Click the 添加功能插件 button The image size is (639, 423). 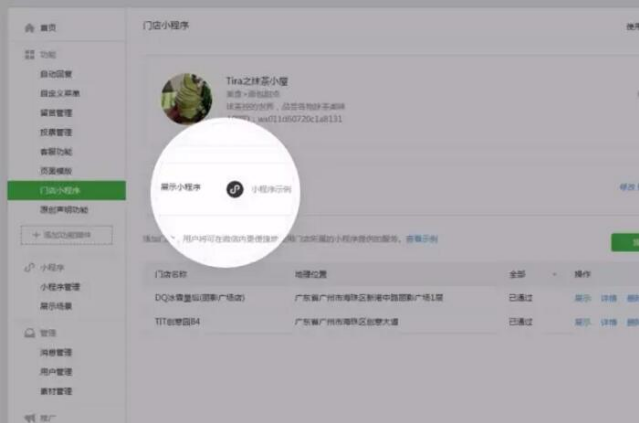[x=66, y=234]
